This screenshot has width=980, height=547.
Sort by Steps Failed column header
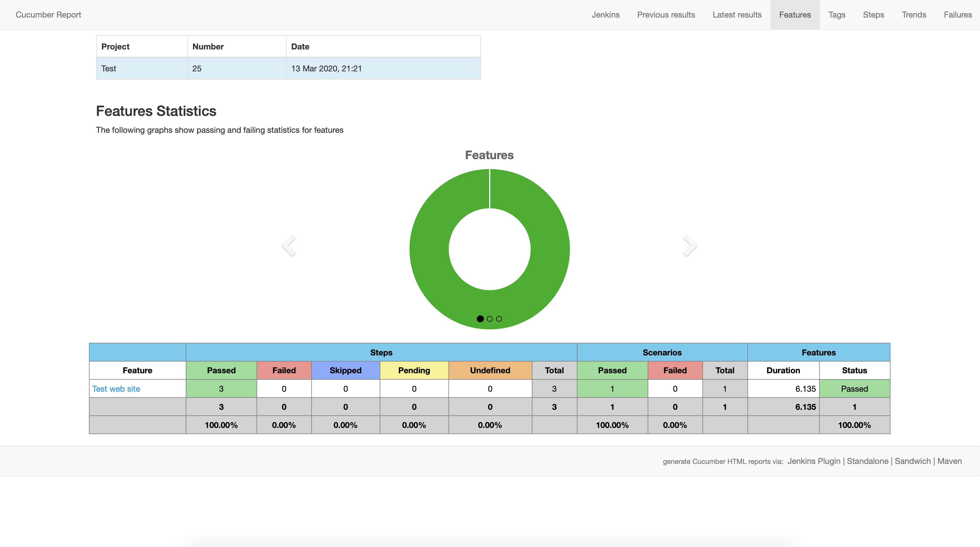[x=284, y=371]
